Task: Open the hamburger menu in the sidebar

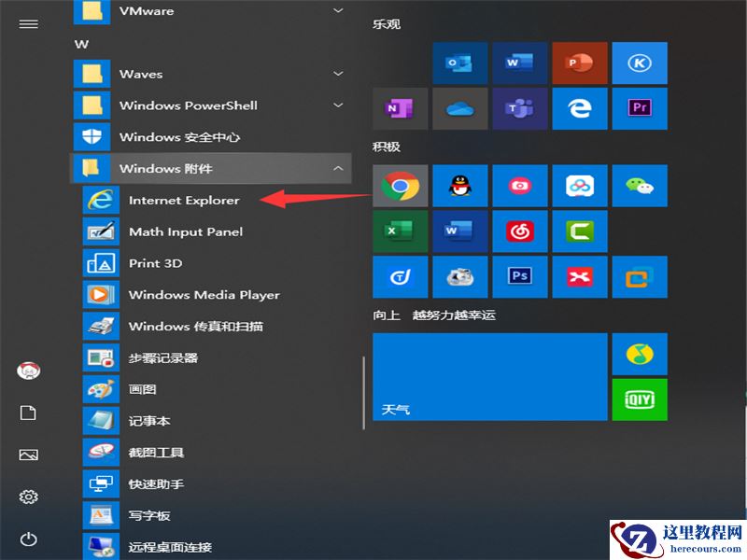Action: tap(28, 23)
